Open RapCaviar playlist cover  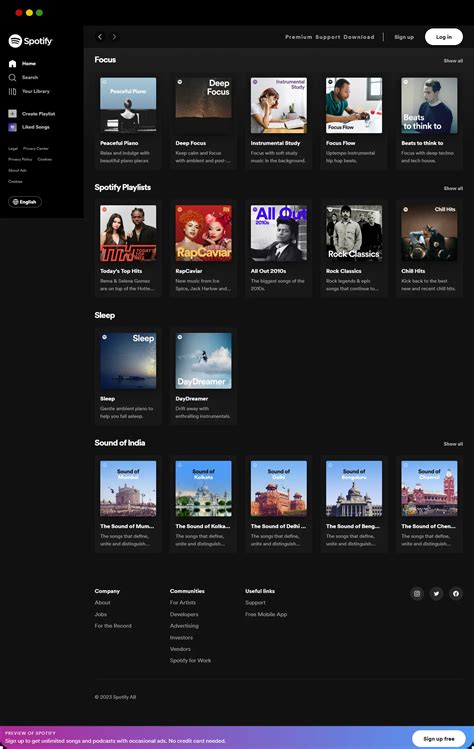coord(204,233)
